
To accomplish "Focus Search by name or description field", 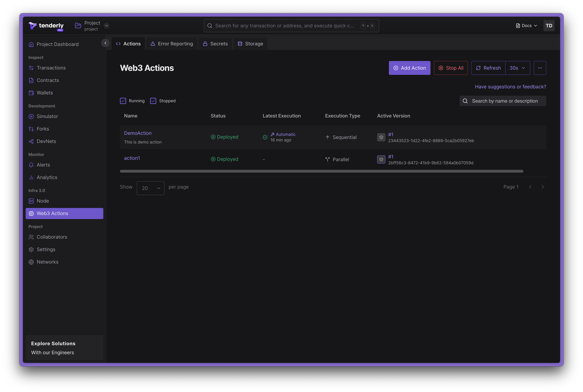I will [x=503, y=101].
